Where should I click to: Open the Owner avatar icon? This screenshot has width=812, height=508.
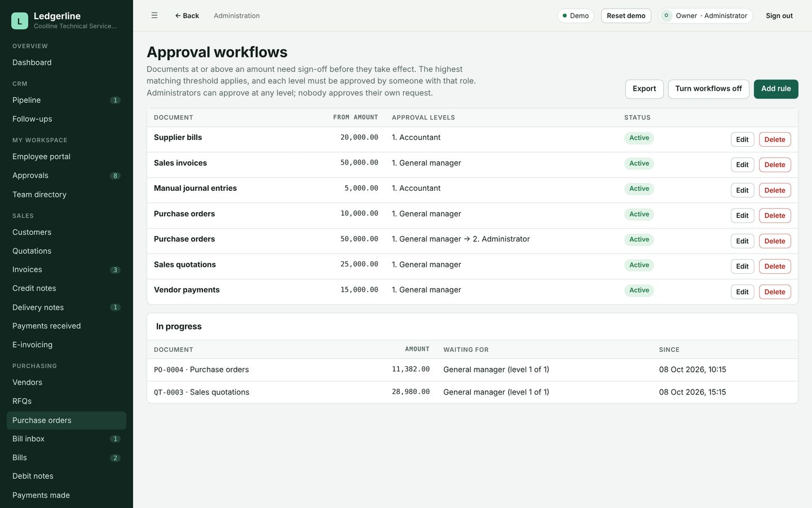click(667, 16)
